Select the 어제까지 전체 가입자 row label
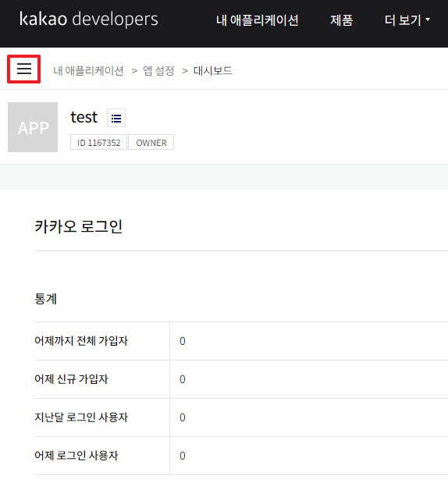This screenshot has width=448, height=483. 81,341
